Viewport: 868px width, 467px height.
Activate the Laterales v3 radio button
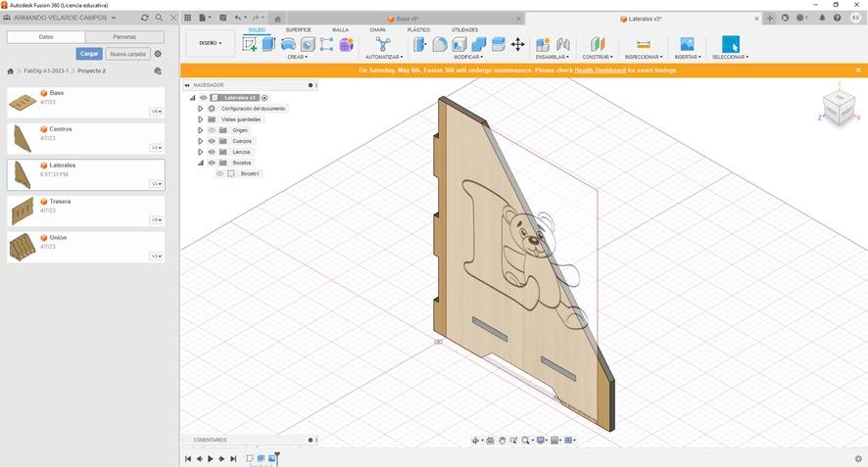(265, 98)
